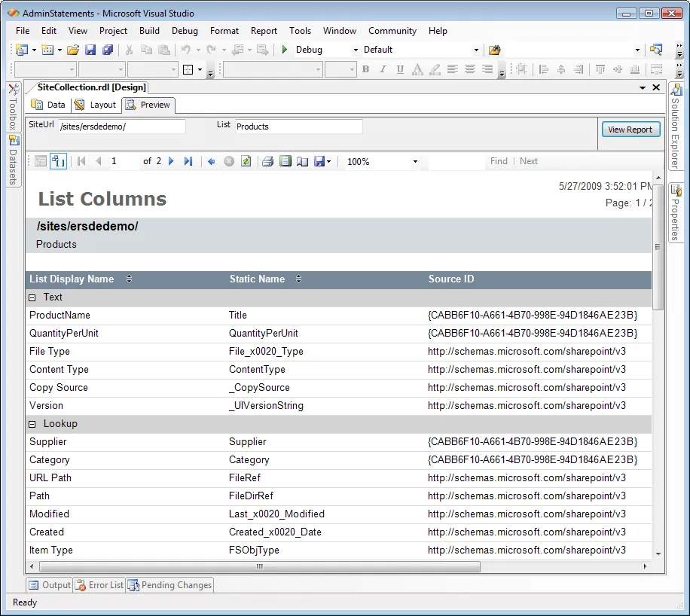Open the Export format dropdown

tap(330, 160)
